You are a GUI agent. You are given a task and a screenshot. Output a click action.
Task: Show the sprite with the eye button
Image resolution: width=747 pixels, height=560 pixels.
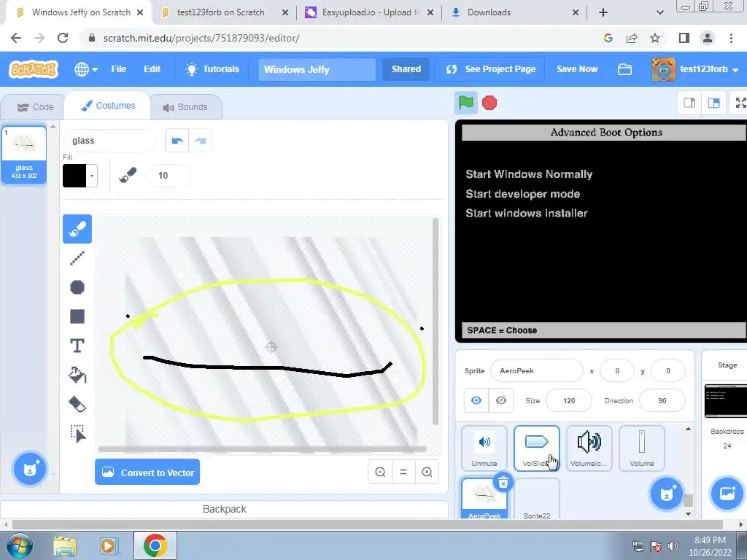[476, 400]
